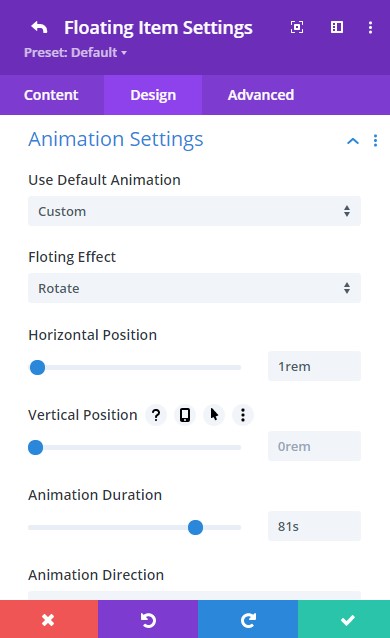
Task: Open the Preset: Default dropdown
Action: pos(75,52)
